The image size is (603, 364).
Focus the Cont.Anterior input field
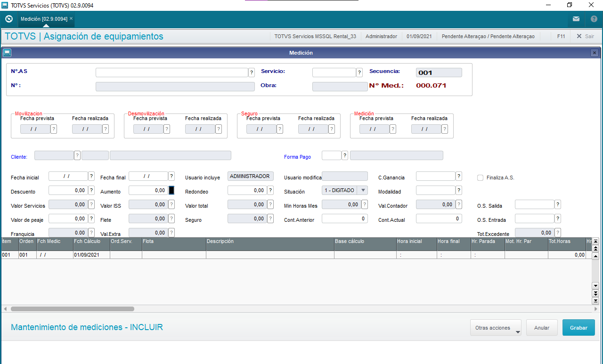coord(345,218)
